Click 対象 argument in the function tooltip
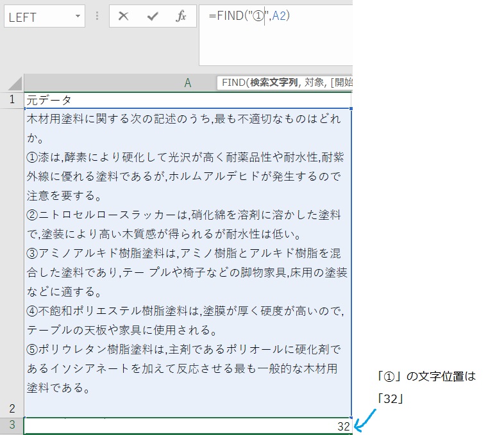 [x=313, y=83]
